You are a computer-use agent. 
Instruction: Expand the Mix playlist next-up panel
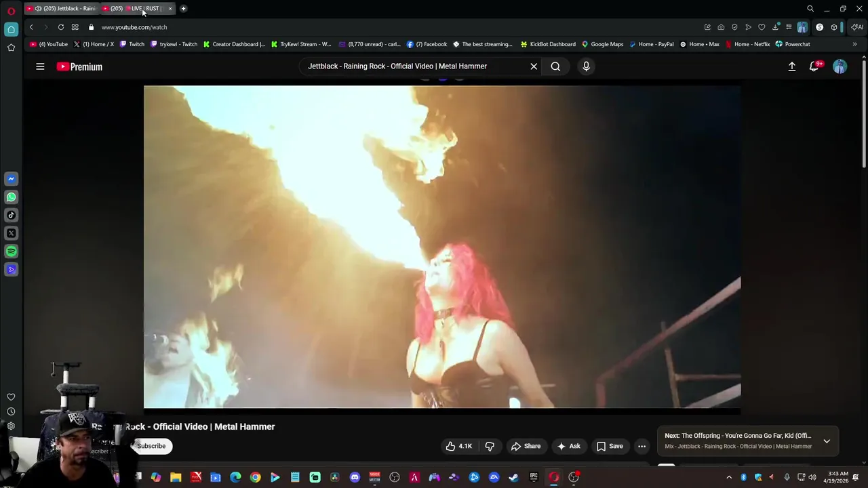(827, 441)
